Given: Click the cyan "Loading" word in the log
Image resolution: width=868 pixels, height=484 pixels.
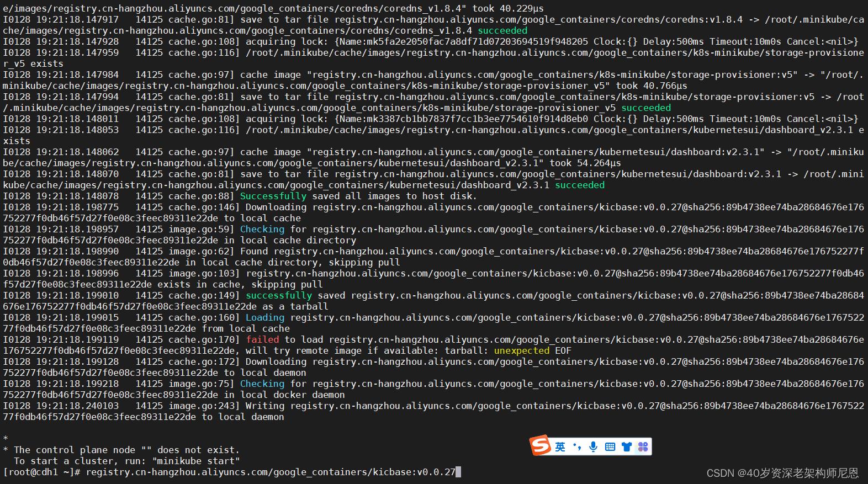Looking at the screenshot, I should click(x=265, y=317).
